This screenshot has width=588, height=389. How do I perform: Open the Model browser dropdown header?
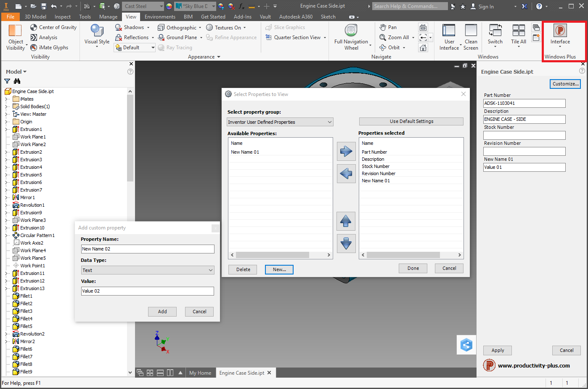coord(16,72)
